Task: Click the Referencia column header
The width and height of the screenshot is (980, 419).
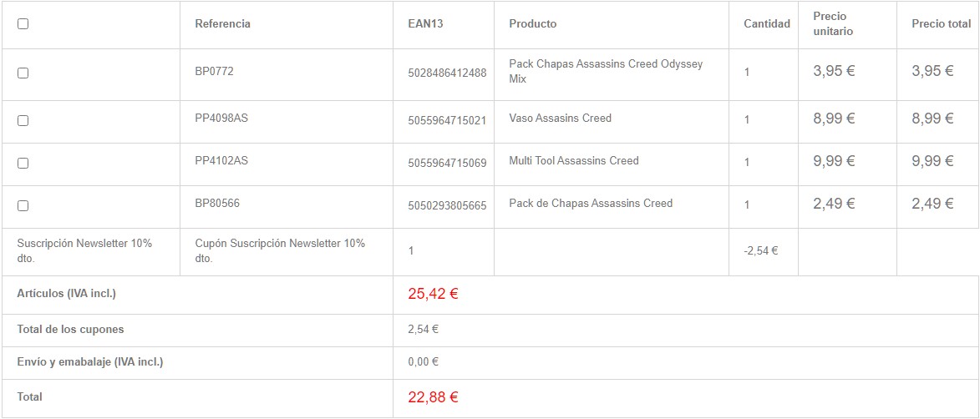Action: click(x=222, y=24)
